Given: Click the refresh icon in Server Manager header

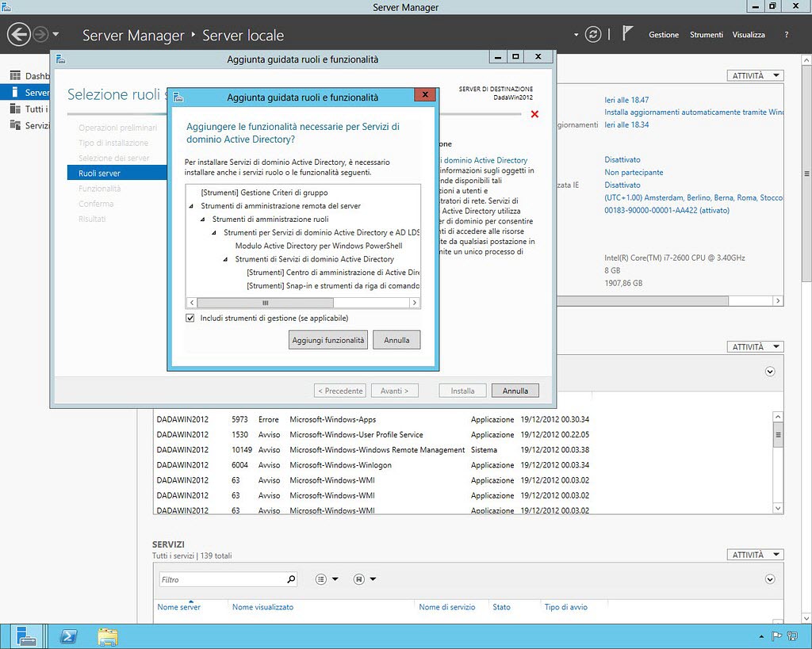Looking at the screenshot, I should click(593, 35).
